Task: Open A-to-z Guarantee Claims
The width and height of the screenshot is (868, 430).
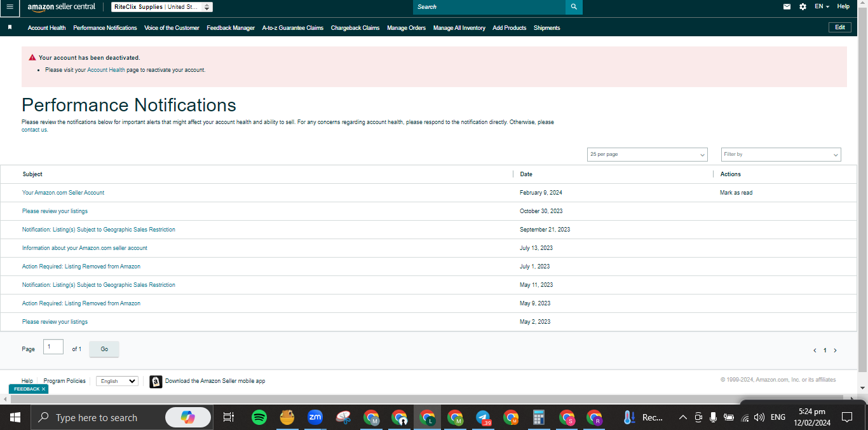Action: pos(293,28)
